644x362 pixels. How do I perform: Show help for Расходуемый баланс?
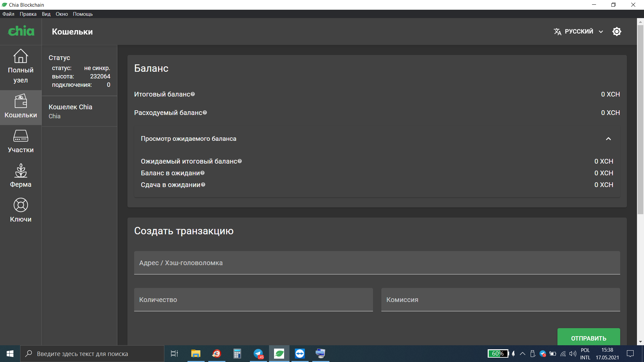click(205, 113)
